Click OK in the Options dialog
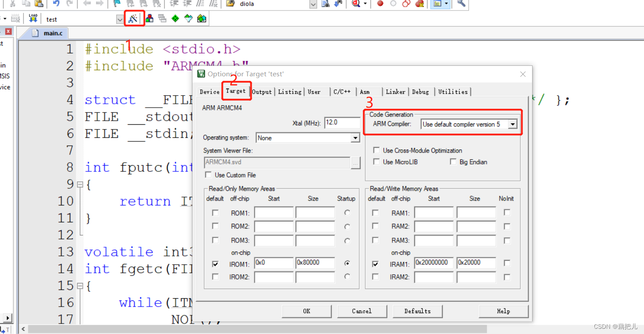The width and height of the screenshot is (644, 334). pos(307,311)
